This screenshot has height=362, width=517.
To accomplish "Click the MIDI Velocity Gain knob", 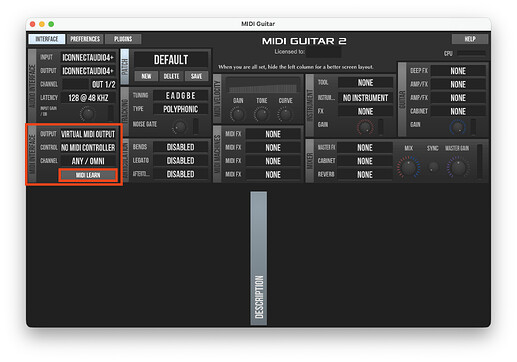I will click(237, 114).
